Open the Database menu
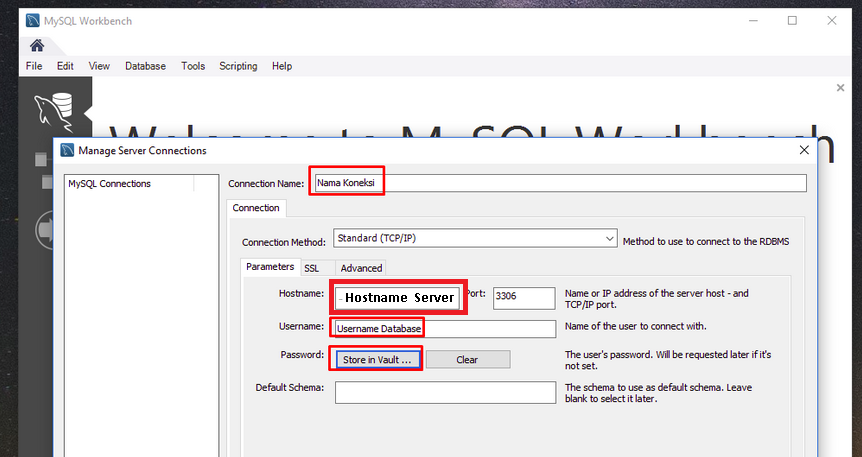This screenshot has height=457, width=862. [145, 66]
